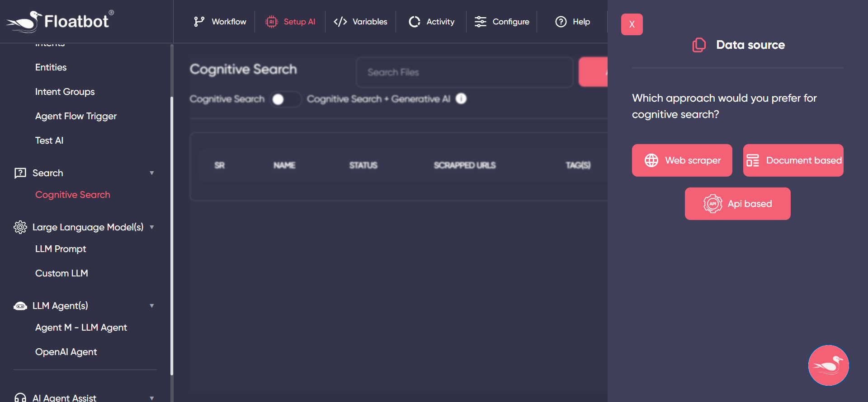This screenshot has width=868, height=402.
Task: Click the SCRAPPED URLS column header
Action: point(465,165)
